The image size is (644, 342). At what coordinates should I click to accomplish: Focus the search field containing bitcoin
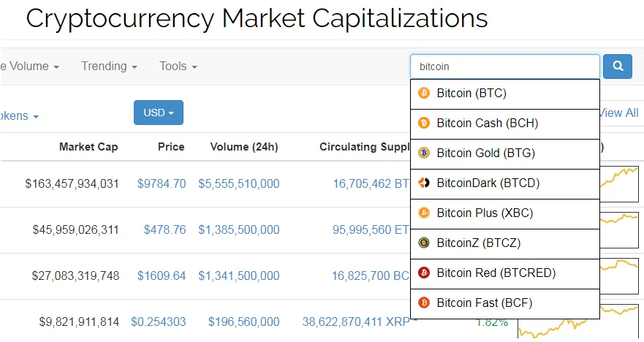505,66
